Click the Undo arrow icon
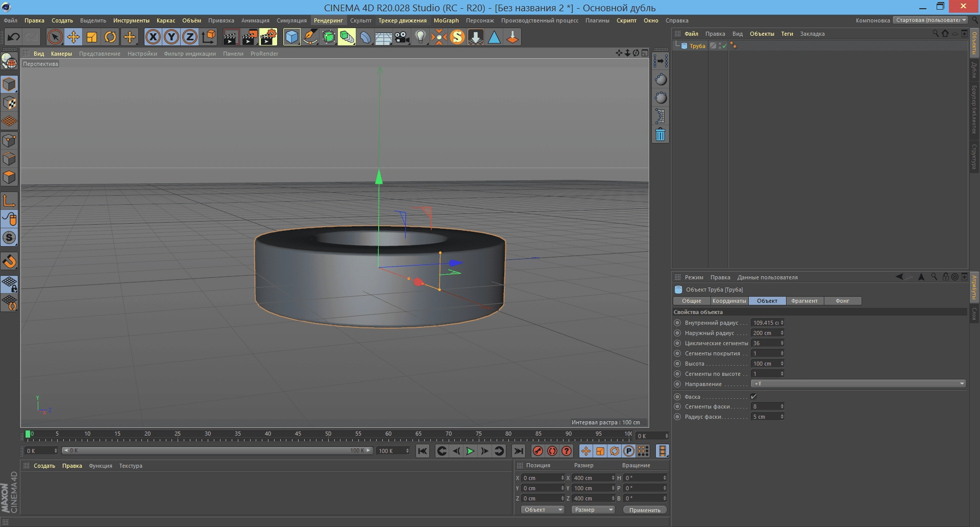 (14, 37)
